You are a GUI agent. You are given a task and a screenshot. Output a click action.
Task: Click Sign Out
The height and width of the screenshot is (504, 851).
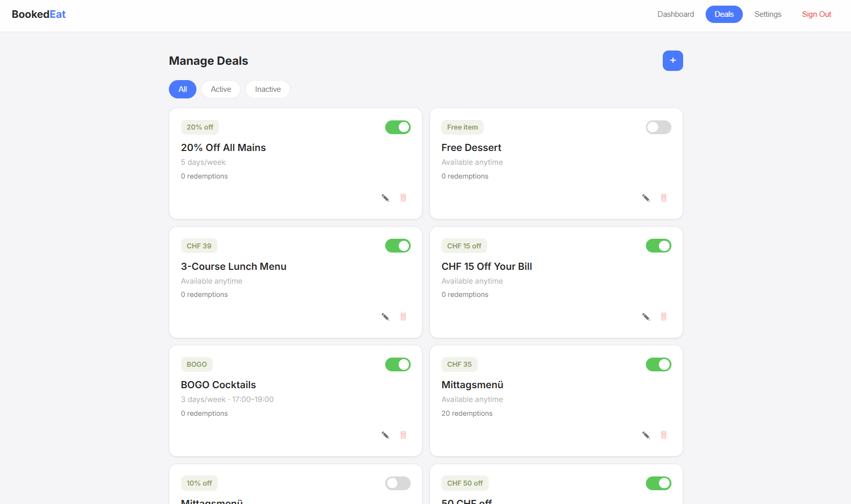[x=816, y=14]
